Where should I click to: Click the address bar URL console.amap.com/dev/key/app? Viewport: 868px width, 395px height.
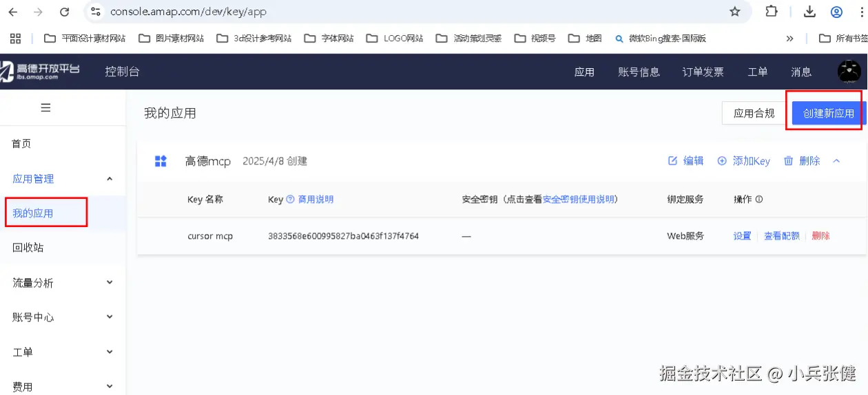[188, 12]
